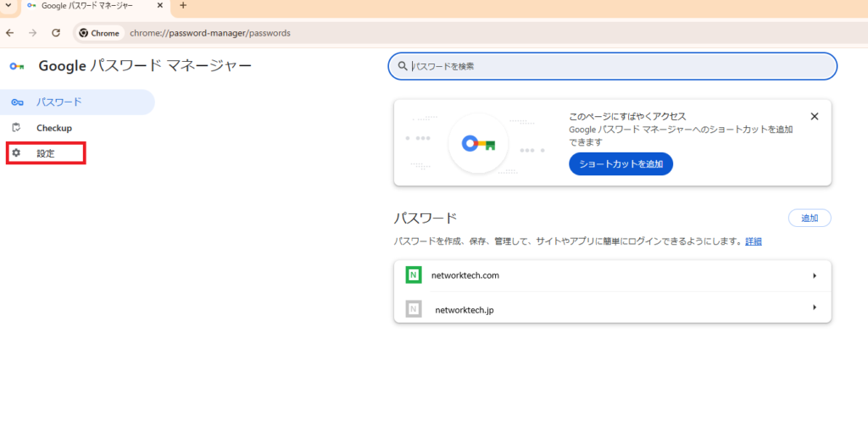Dismiss the shortcut promo card with X
Screen dimensions: 868x448
click(x=815, y=116)
